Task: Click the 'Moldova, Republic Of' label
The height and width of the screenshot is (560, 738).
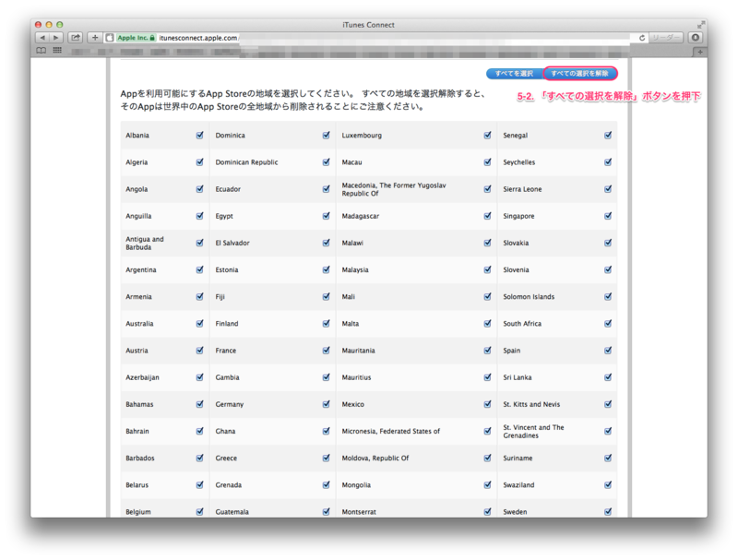Action: [375, 458]
